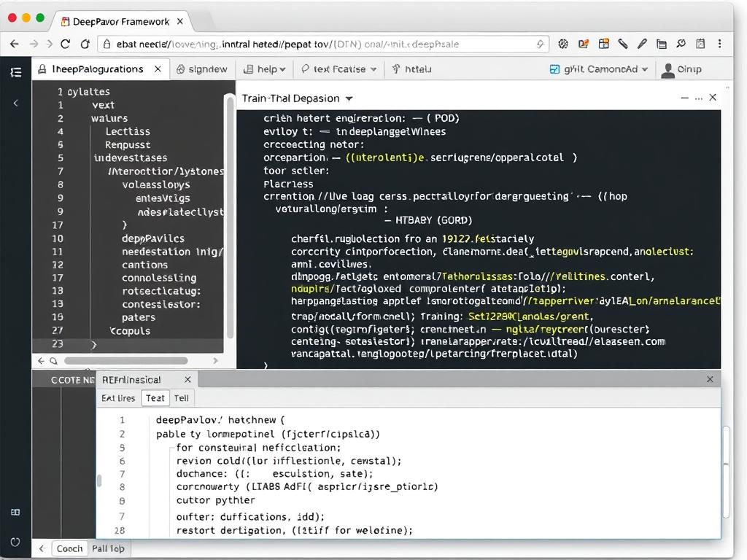The height and width of the screenshot is (560, 747).
Task: Select the 'Lecttiss' tree row
Action: 128,131
